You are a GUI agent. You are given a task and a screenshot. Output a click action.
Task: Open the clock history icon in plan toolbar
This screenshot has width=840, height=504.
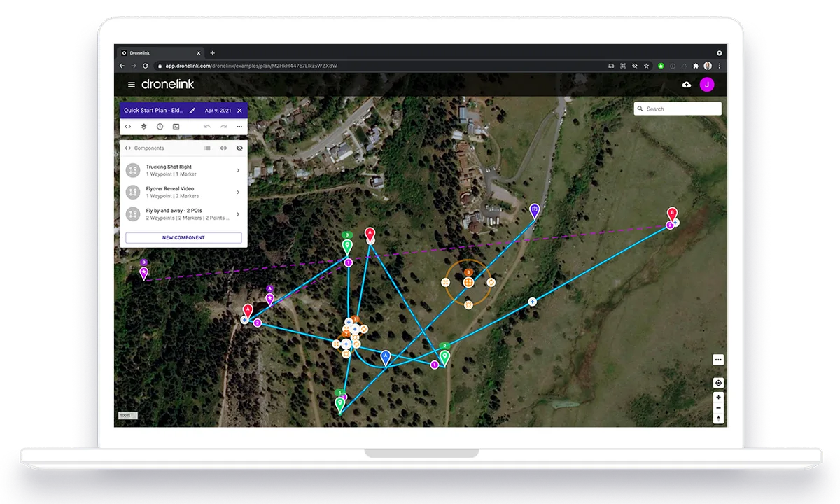tap(160, 127)
